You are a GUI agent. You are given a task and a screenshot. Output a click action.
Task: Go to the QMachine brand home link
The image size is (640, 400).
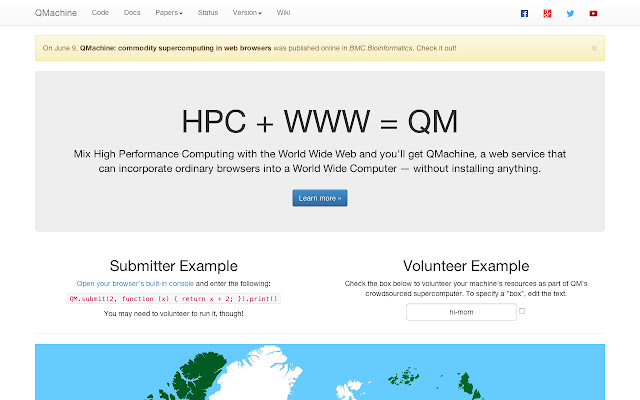coord(56,13)
